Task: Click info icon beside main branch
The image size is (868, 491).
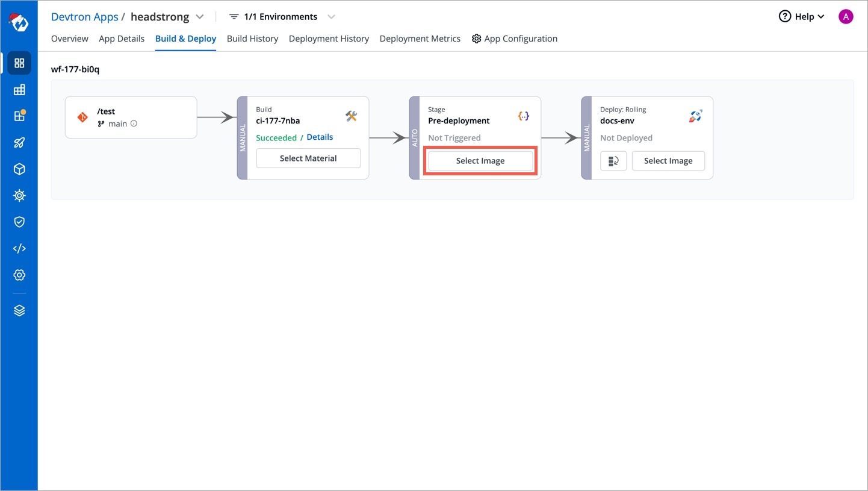Action: [134, 124]
